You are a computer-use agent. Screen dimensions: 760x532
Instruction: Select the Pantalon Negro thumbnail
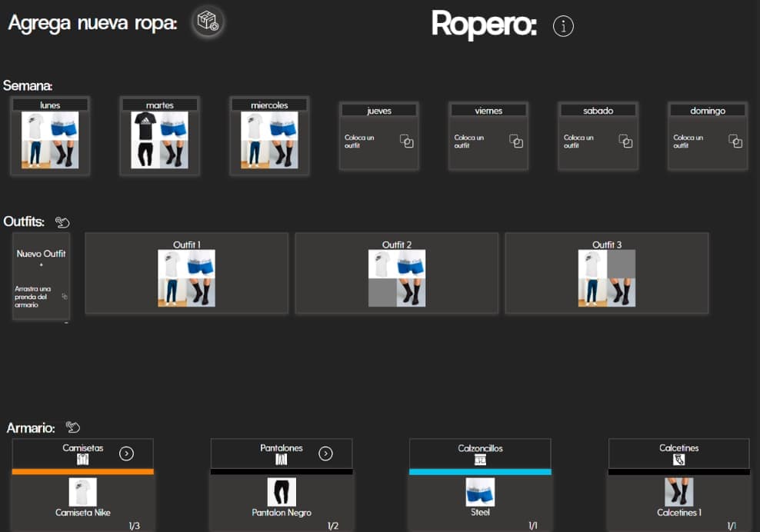[282, 492]
